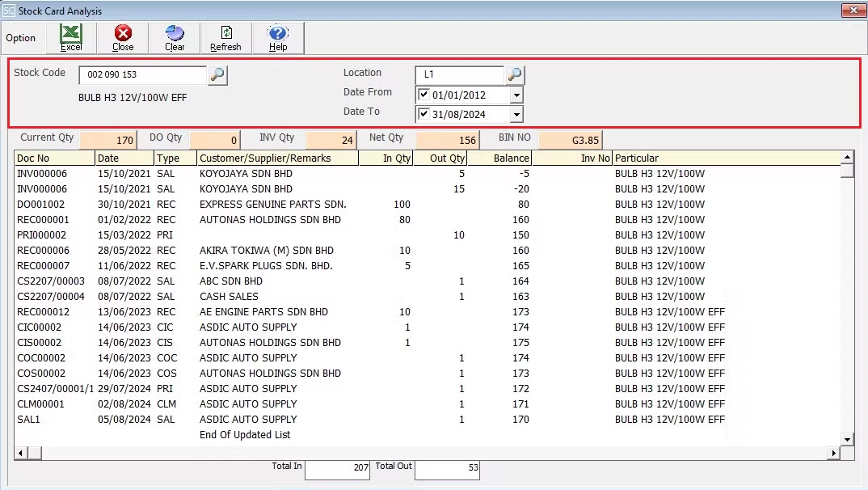Select row REC000006 AKIRA TOKIWA
The image size is (868, 490).
pos(428,251)
